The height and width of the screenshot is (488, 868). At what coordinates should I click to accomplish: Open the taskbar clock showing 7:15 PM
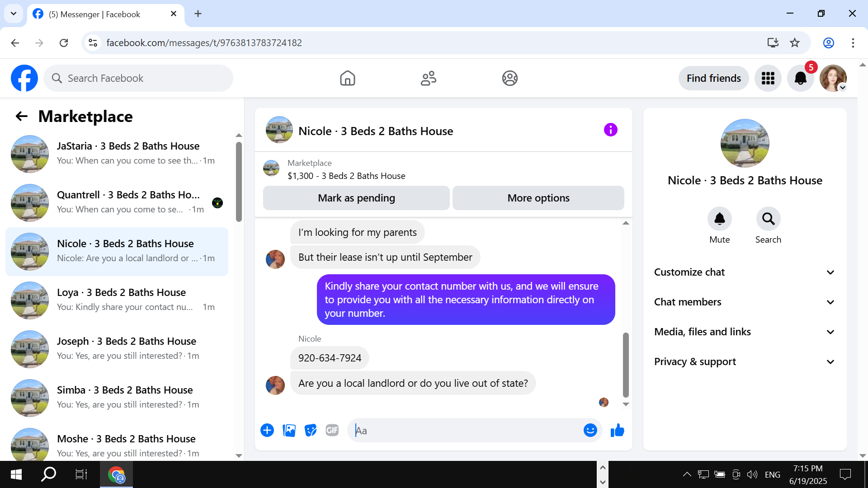point(808,474)
